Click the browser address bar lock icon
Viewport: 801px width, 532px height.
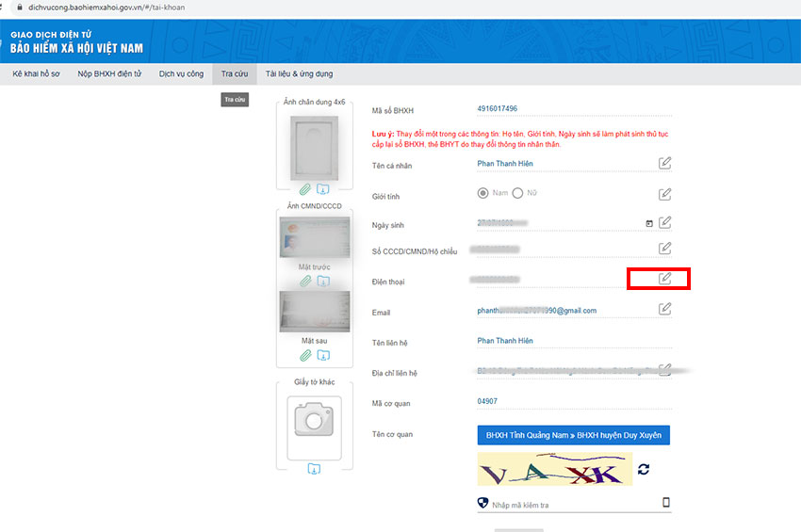click(x=20, y=8)
